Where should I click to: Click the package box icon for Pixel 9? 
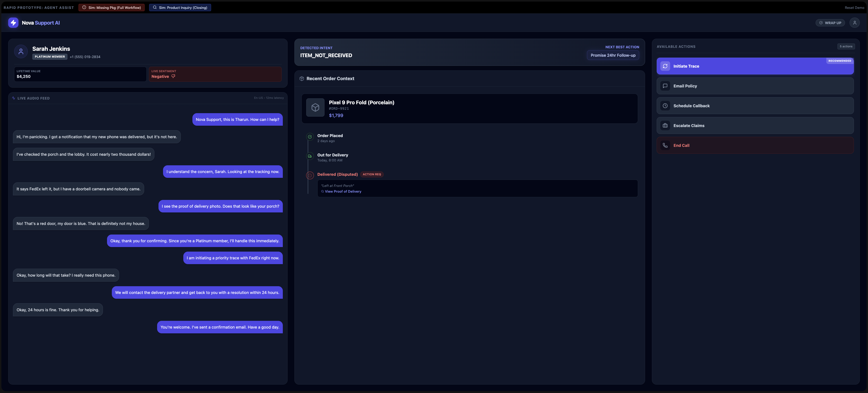tap(315, 107)
